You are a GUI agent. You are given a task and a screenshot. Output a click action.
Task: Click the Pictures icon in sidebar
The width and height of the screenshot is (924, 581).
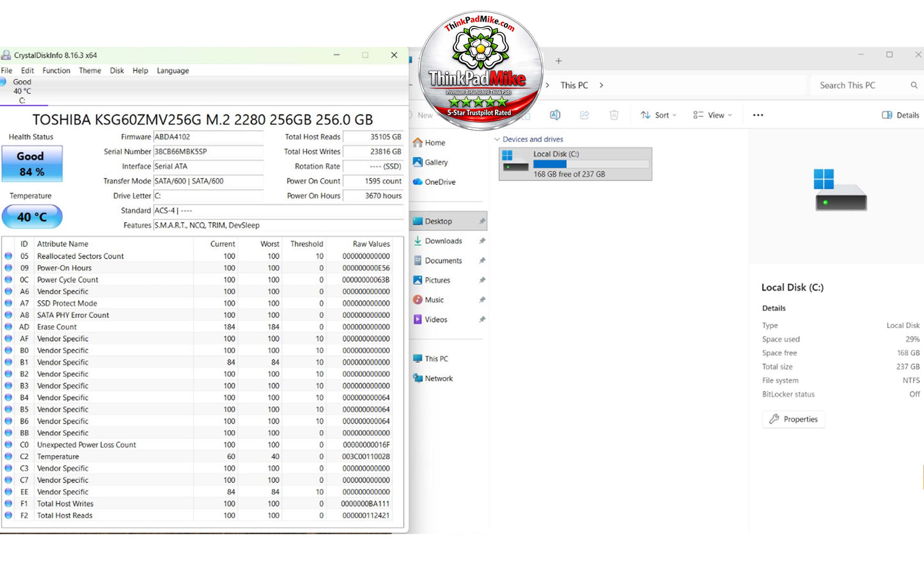coord(418,280)
